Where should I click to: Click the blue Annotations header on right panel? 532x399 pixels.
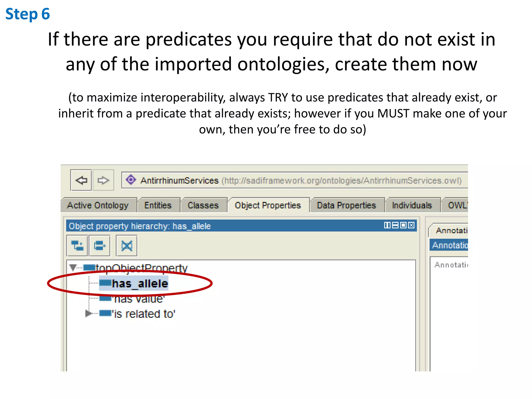449,245
